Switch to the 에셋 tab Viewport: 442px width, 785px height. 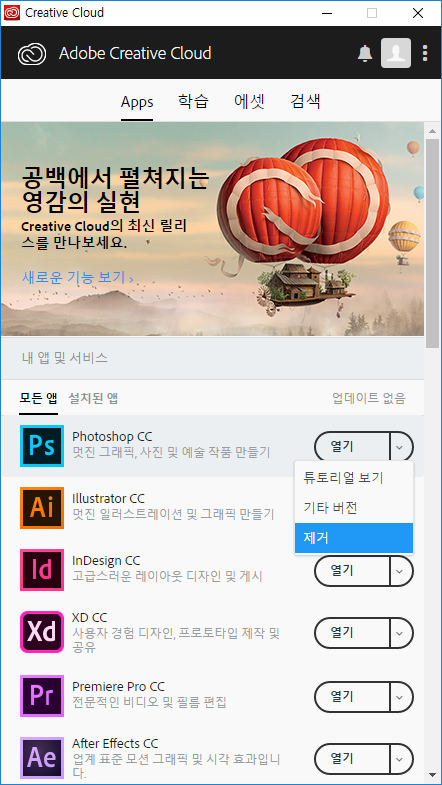[x=249, y=101]
